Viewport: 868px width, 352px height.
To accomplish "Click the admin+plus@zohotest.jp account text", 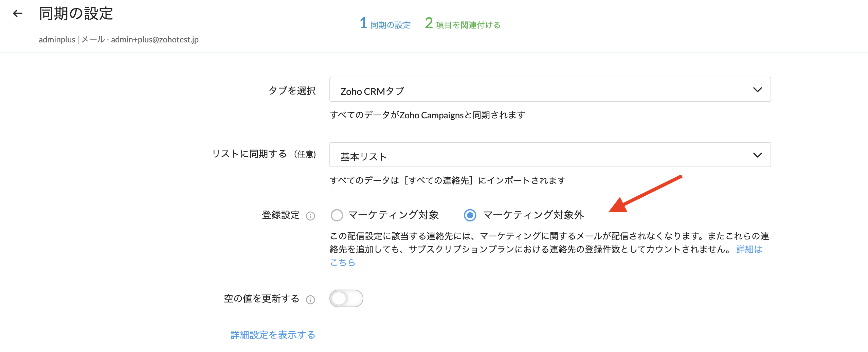I will pyautogui.click(x=155, y=40).
